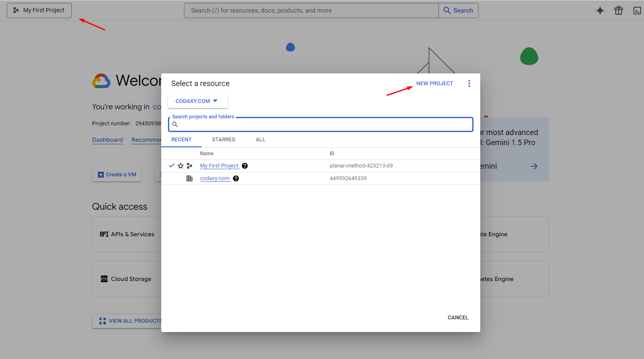The width and height of the screenshot is (644, 359).
Task: Open the CODAXY.COM organization dropdown
Action: click(198, 101)
